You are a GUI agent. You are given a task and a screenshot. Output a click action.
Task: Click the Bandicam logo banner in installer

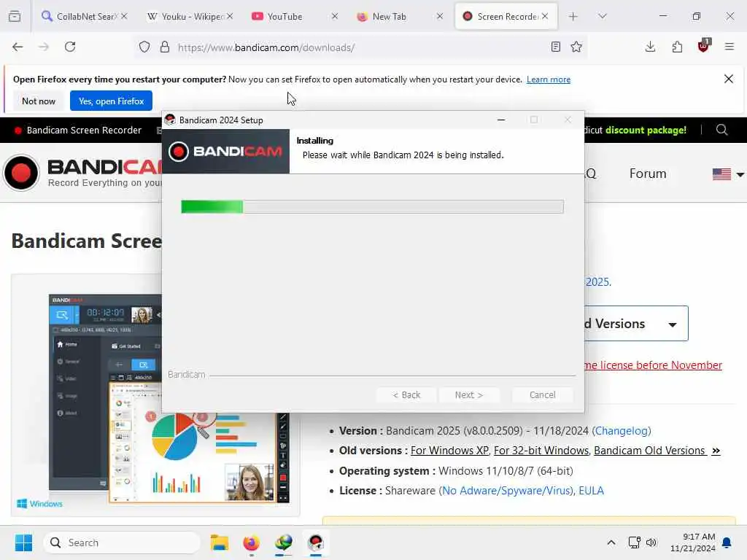tap(225, 152)
